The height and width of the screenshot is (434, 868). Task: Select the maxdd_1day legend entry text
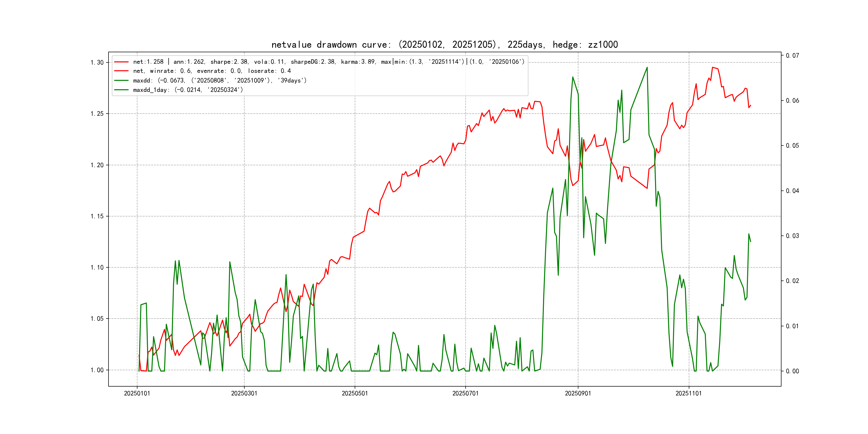tap(188, 90)
